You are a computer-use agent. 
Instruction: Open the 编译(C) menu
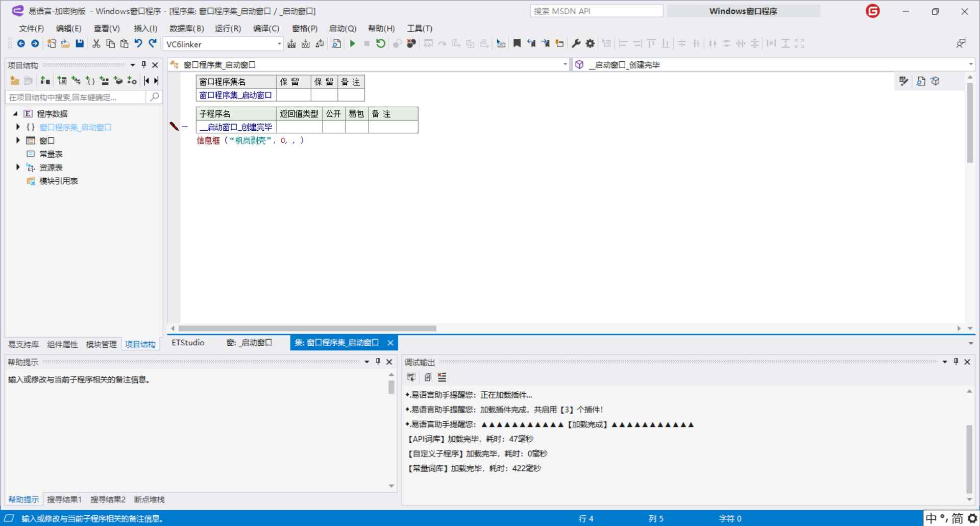[x=266, y=29]
